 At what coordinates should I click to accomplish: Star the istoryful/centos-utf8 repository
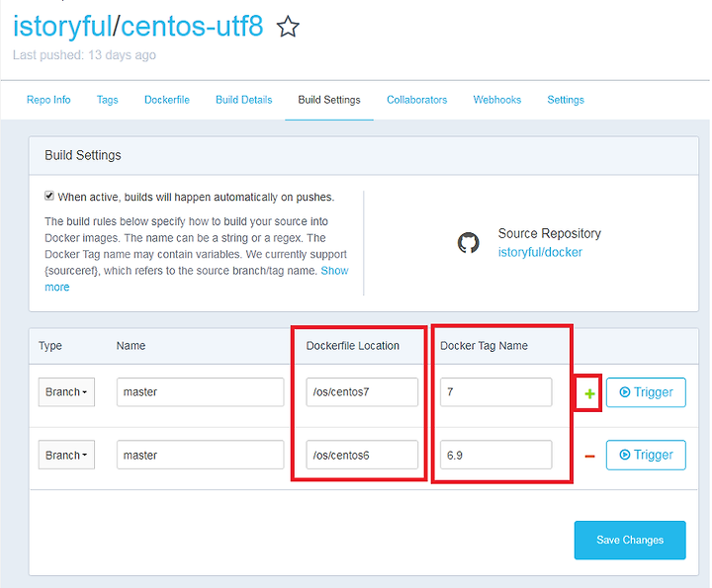(288, 27)
